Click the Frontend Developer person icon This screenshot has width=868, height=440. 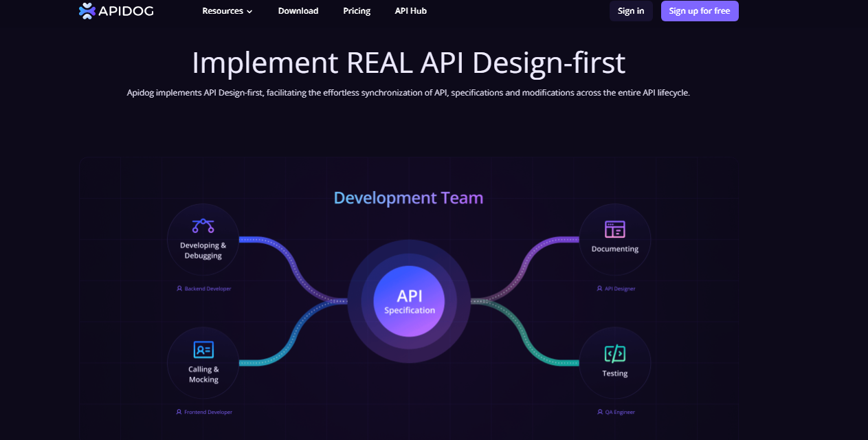179,412
